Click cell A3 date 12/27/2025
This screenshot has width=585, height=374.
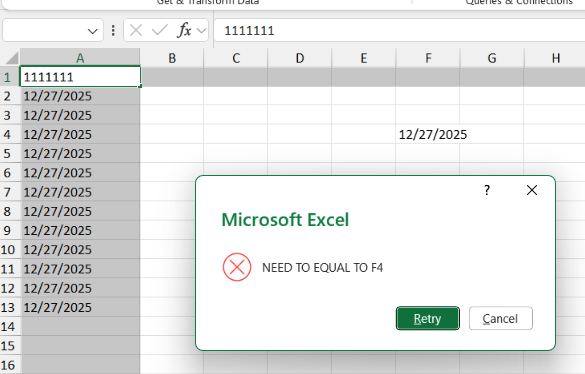[80, 115]
